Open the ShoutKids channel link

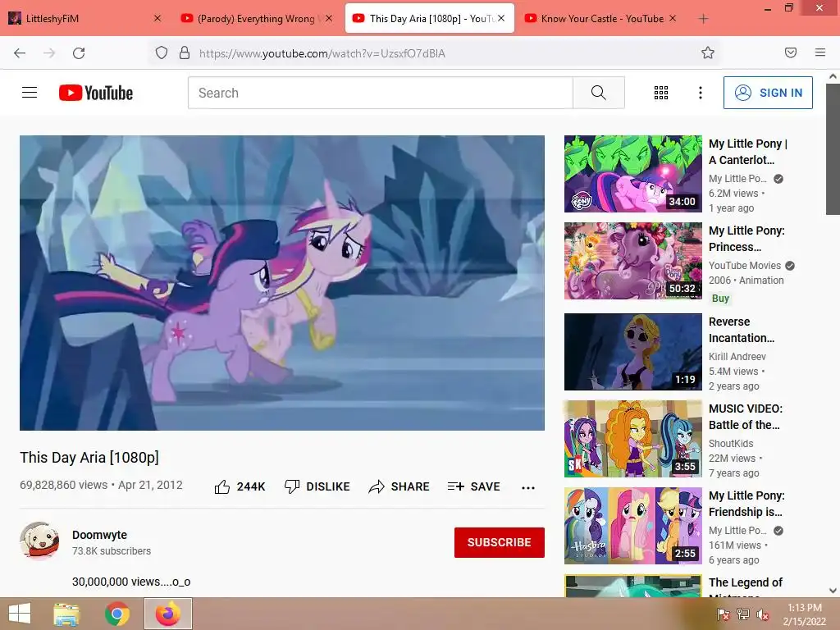click(731, 444)
